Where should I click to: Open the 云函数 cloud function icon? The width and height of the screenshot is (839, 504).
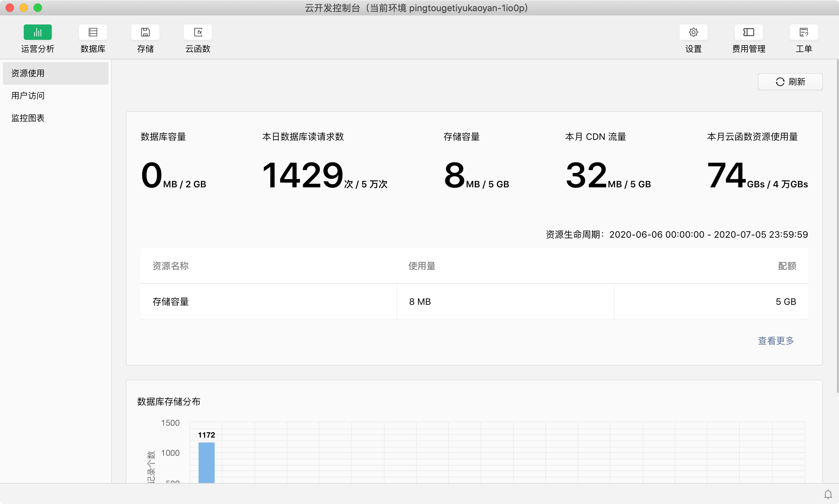point(198,32)
